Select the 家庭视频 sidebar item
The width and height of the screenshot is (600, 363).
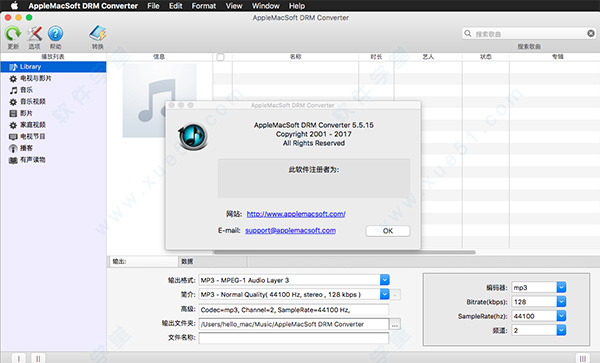point(54,125)
